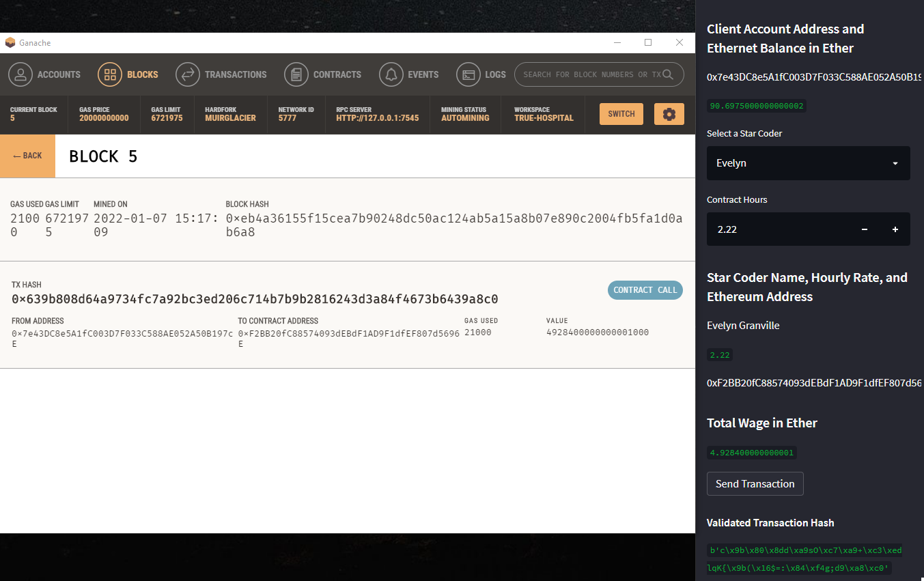Expand the Star Coder selection list
The width and height of the screenshot is (924, 581).
895,163
